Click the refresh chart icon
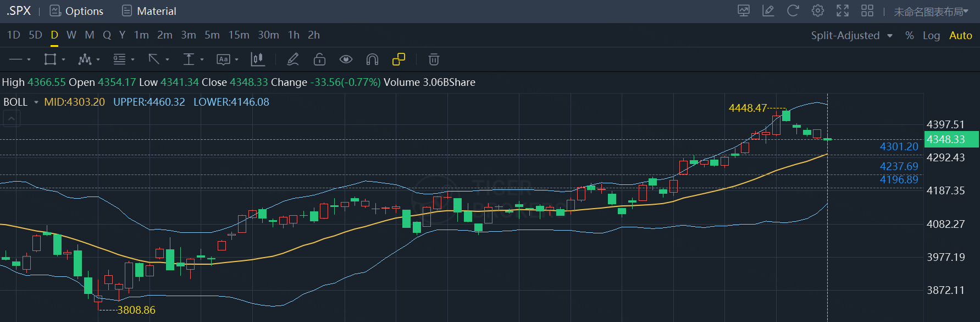Image resolution: width=980 pixels, height=322 pixels. (793, 11)
